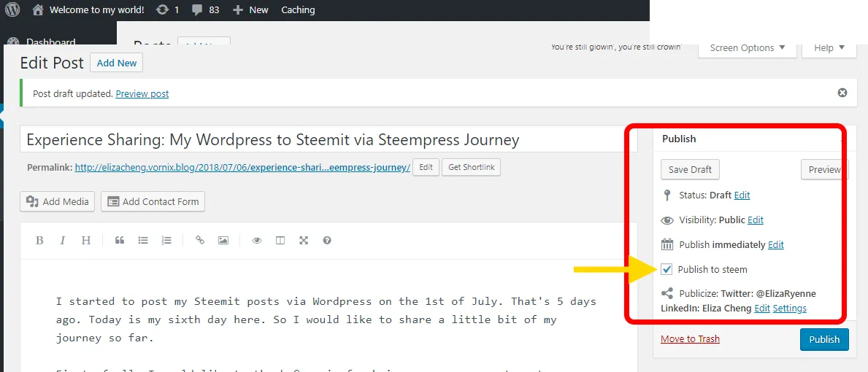Insert a hyperlink with link icon
Viewport: 868px width, 372px height.
pos(200,241)
